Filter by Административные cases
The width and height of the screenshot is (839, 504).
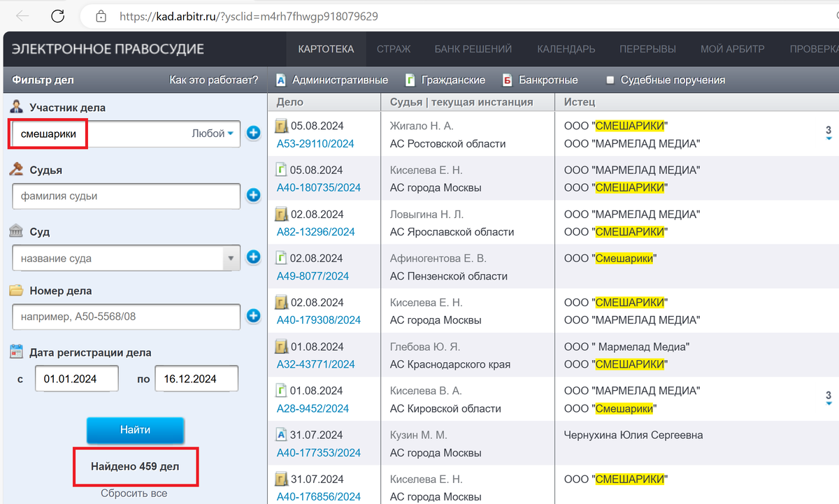click(332, 80)
